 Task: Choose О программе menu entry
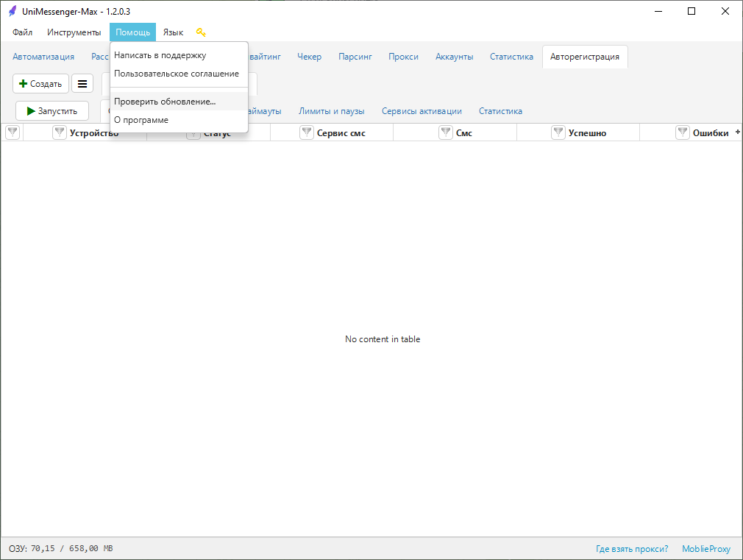179,120
